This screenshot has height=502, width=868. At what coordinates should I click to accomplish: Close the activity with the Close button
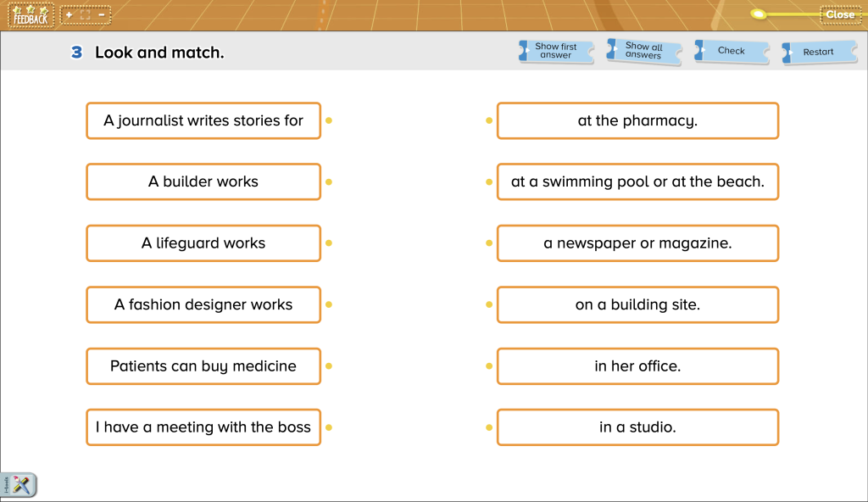(839, 14)
